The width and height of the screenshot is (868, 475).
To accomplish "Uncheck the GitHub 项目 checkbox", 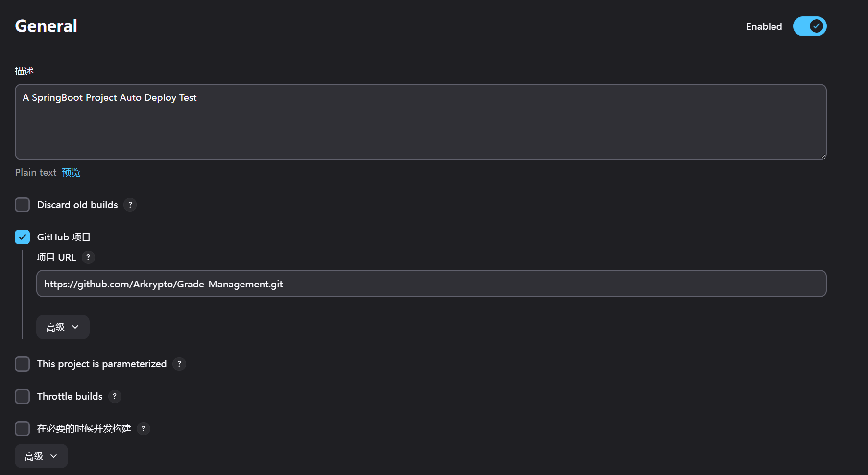I will (x=23, y=237).
